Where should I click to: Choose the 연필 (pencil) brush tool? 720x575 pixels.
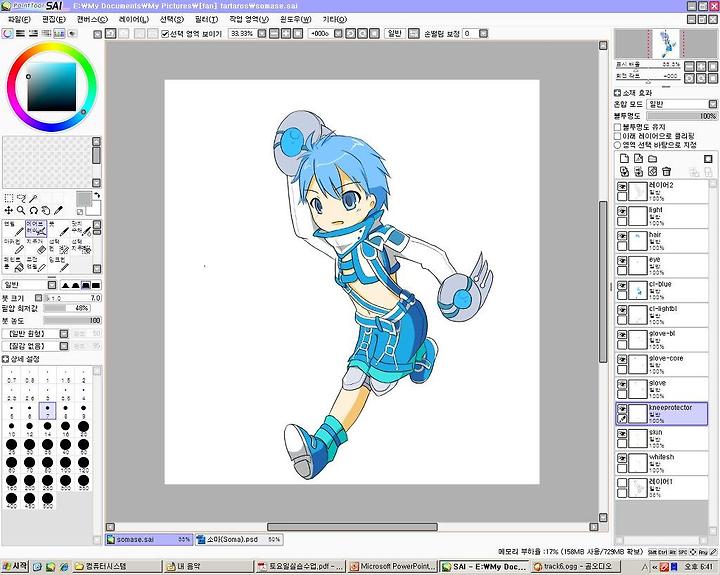(13, 228)
